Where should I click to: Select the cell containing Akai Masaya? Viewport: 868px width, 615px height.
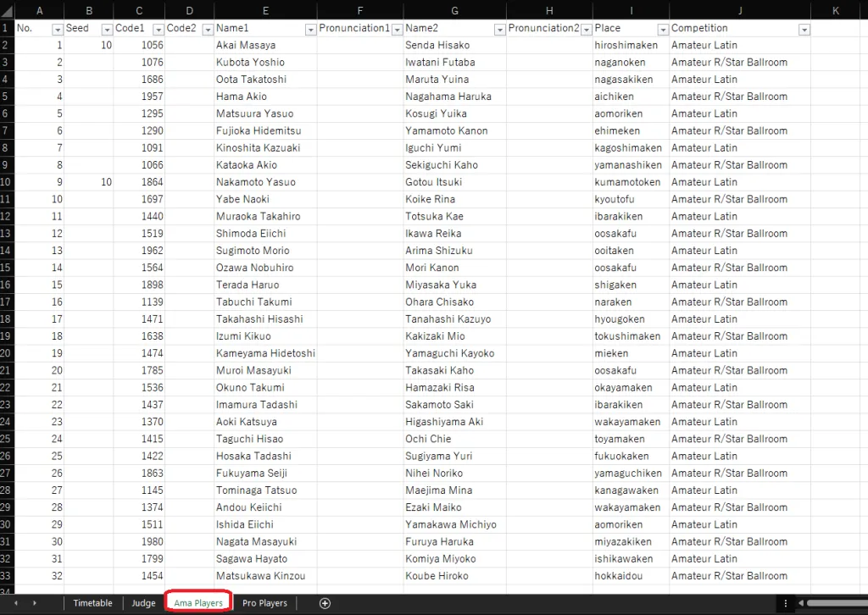click(265, 45)
